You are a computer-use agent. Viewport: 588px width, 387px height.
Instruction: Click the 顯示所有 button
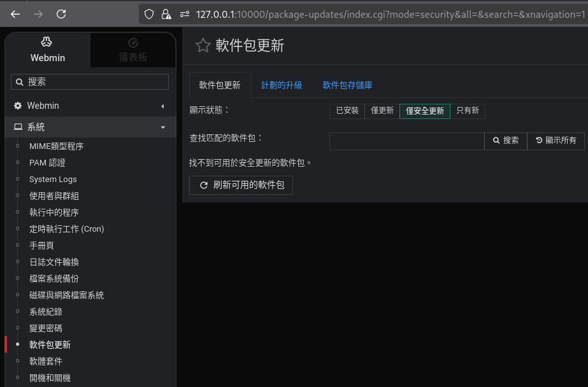pyautogui.click(x=556, y=141)
